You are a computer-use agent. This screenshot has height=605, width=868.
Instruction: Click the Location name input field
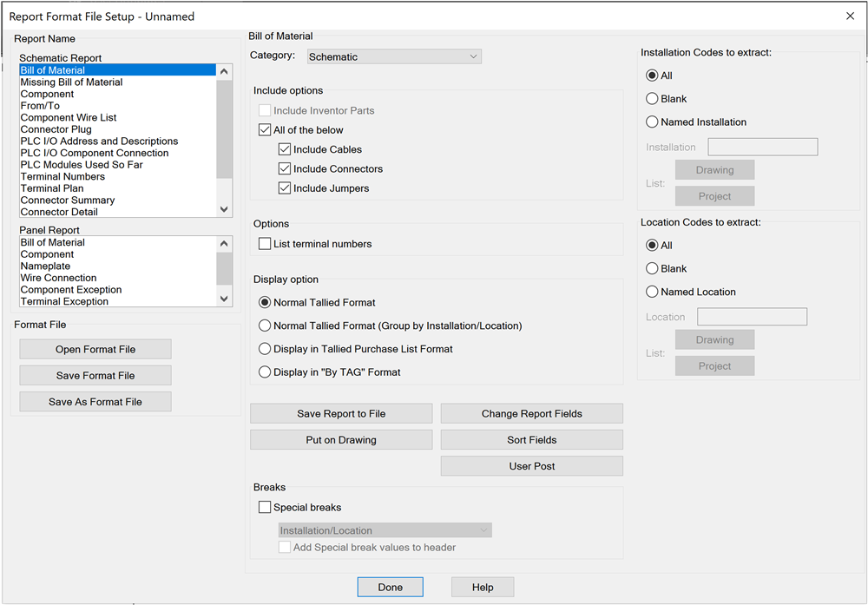(752, 317)
